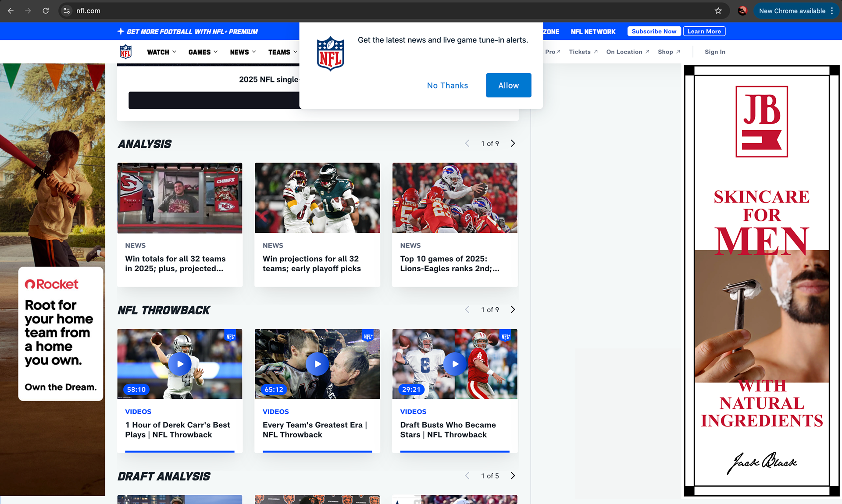Go to previous page of Analysis carousel
Screen dimensions: 842x504
pos(467,143)
